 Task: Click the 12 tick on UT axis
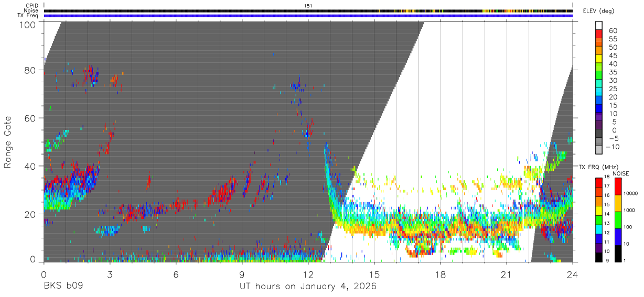pos(308,274)
